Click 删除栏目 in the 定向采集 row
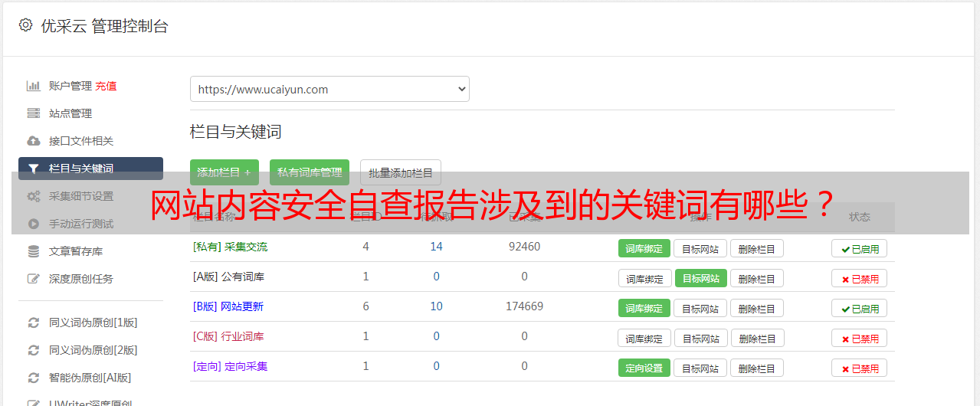980x406 pixels. coord(757,368)
